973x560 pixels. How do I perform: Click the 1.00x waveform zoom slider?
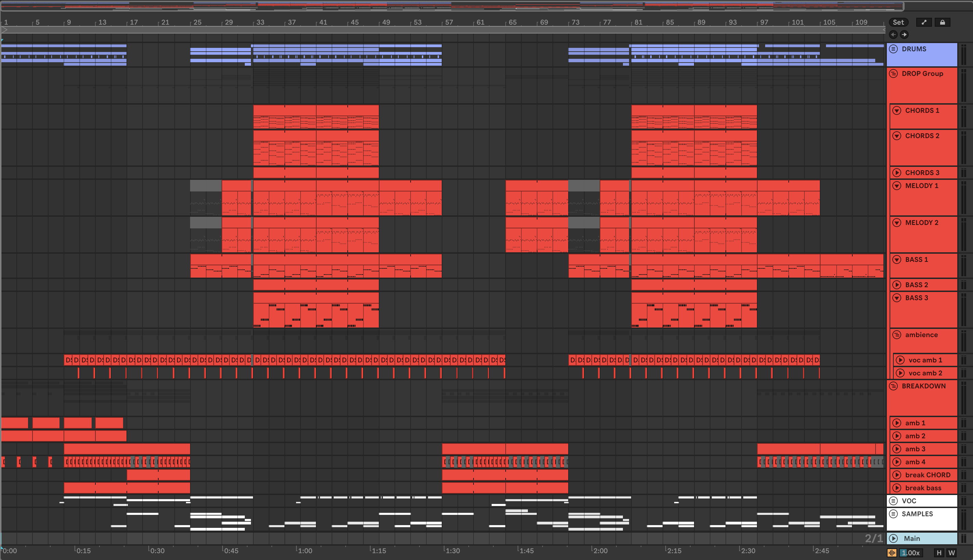(910, 553)
